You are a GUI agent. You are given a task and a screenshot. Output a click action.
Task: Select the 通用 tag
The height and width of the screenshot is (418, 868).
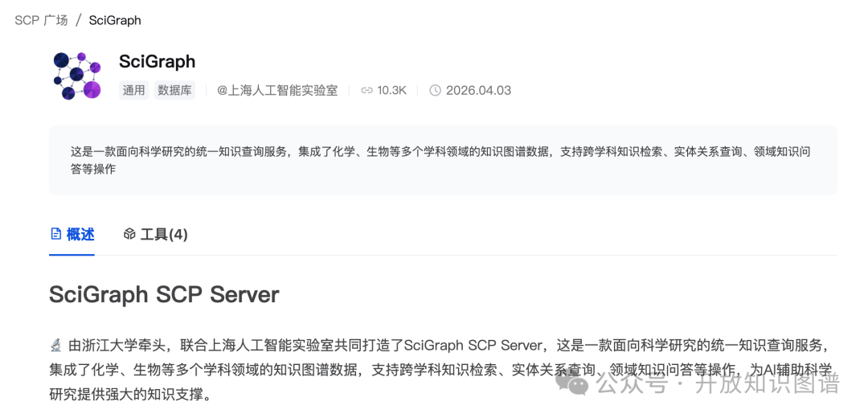coord(133,90)
